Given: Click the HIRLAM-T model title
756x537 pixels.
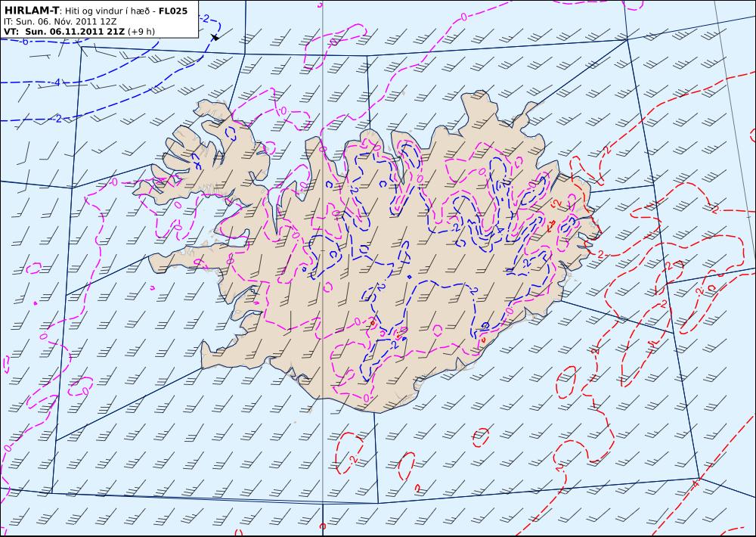Looking at the screenshot, I should (x=31, y=11).
